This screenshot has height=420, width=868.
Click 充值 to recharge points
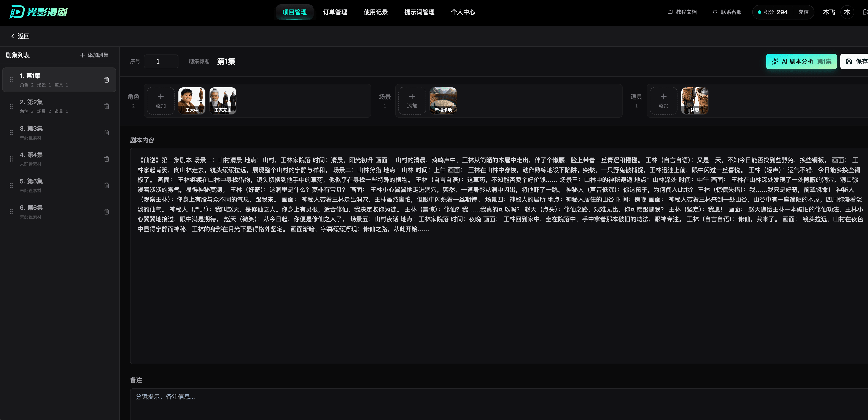tap(803, 12)
